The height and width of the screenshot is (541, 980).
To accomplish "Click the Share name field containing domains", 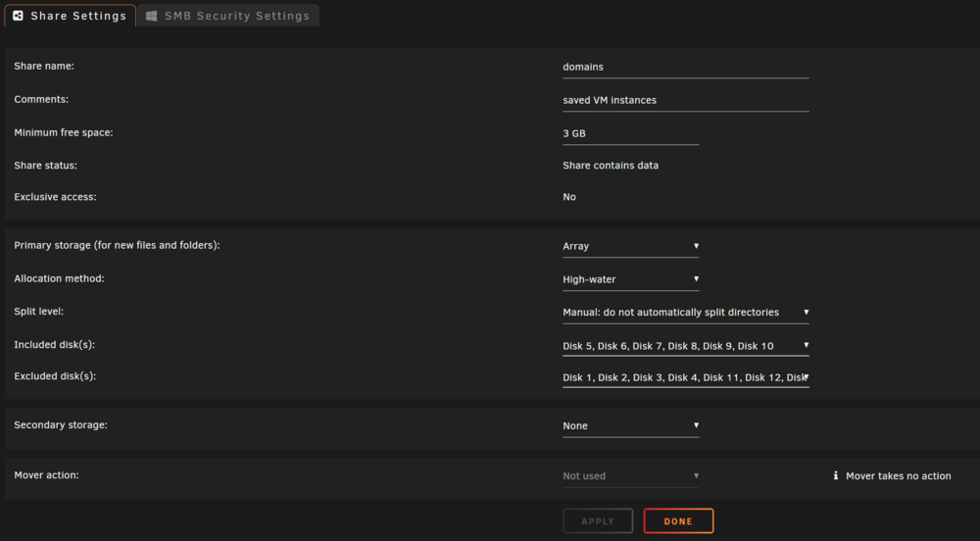I will click(x=686, y=67).
